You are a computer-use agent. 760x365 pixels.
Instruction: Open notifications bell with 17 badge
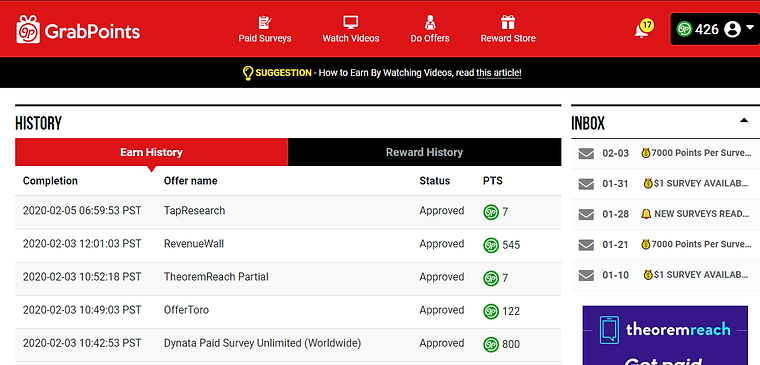(x=644, y=29)
